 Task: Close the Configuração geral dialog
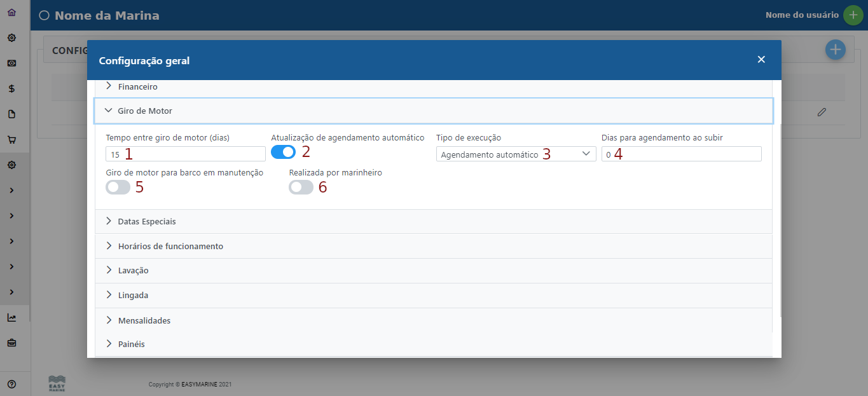[x=761, y=60]
